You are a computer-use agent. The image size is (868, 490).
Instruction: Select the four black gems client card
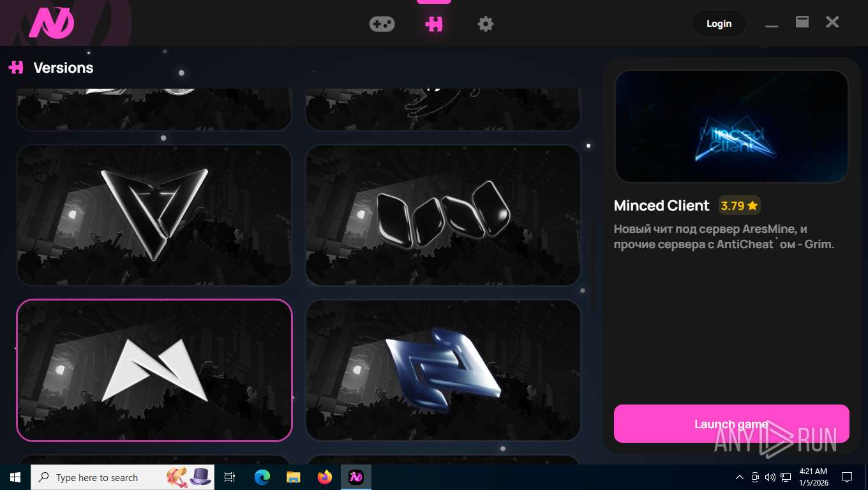tap(444, 215)
